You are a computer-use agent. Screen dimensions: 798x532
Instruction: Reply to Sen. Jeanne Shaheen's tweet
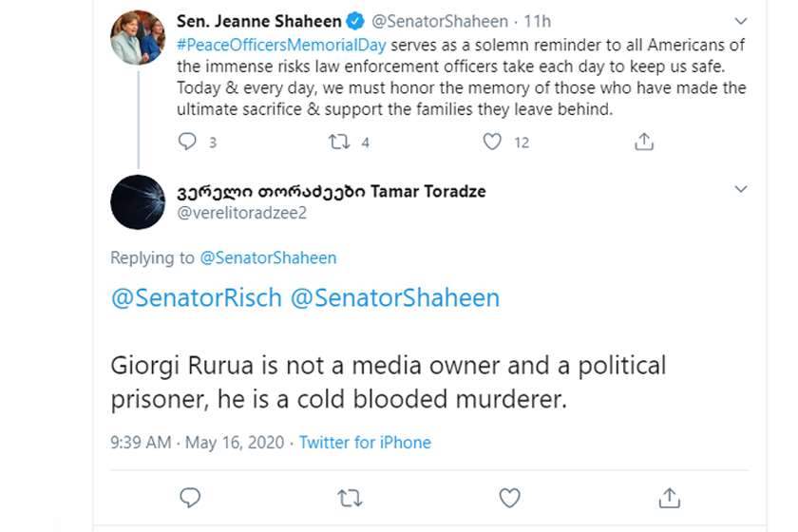click(187, 141)
